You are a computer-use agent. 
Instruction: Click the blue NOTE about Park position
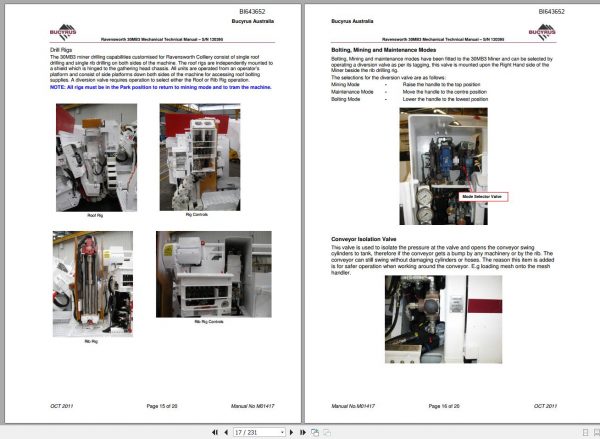click(x=161, y=87)
